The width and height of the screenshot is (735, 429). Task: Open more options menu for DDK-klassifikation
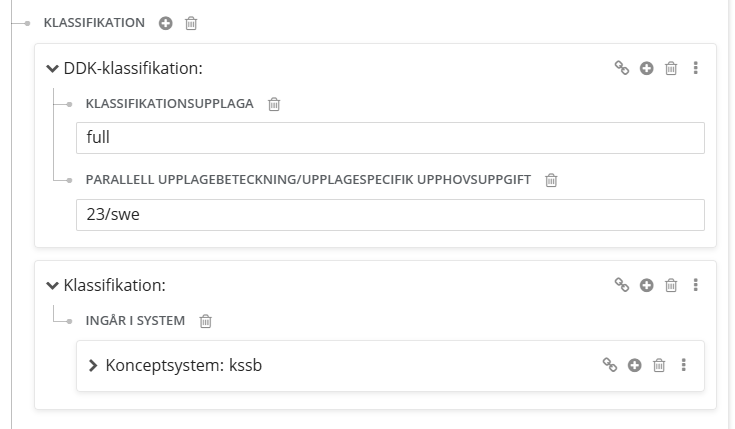(696, 68)
